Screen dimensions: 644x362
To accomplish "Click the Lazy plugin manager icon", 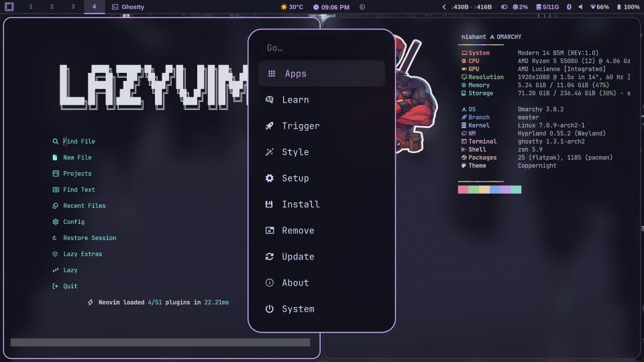I will 56,270.
